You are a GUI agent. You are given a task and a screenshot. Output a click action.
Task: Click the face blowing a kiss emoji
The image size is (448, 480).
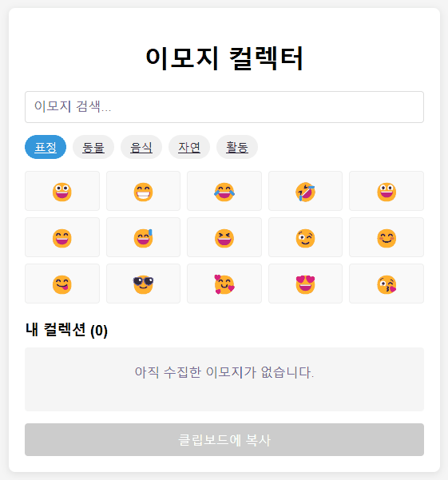pos(387,284)
